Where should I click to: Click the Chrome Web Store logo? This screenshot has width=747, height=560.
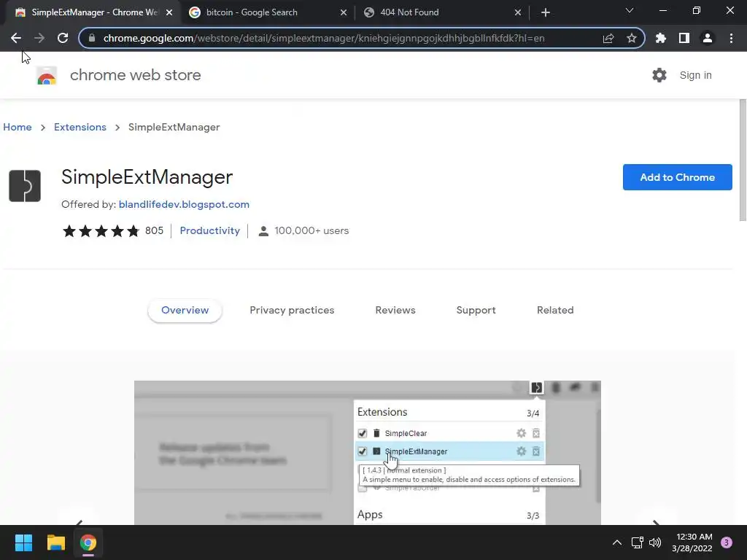(x=47, y=75)
